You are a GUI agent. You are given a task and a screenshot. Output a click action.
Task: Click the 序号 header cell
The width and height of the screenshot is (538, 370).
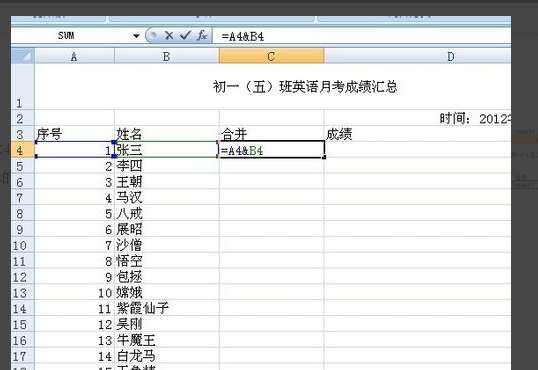[x=74, y=134]
